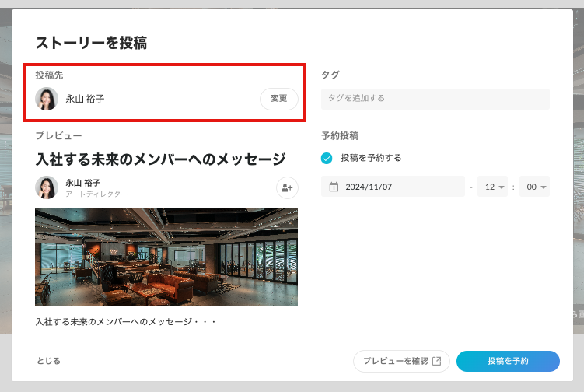Image resolution: width=584 pixels, height=392 pixels.
Task: Open the hour dropdown showing 12
Action: [x=492, y=187]
